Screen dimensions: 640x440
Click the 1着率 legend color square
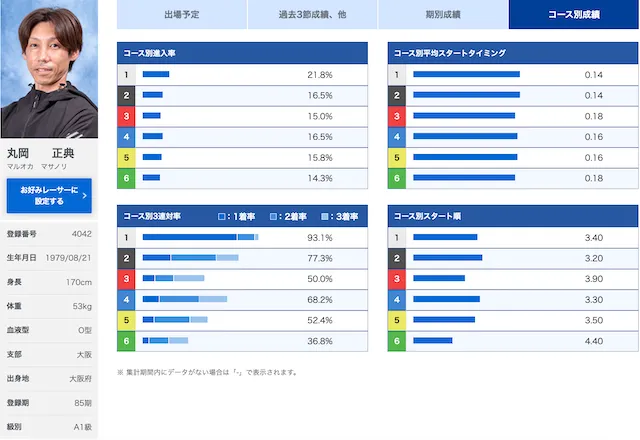222,216
